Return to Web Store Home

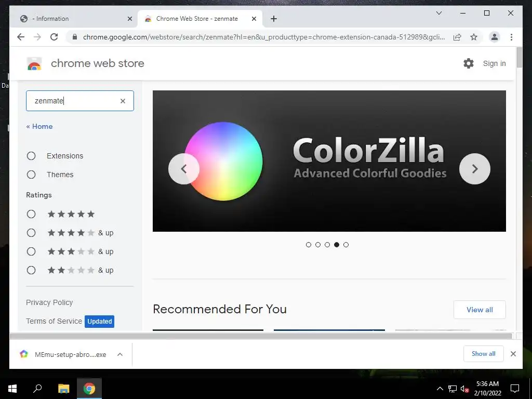click(x=39, y=126)
